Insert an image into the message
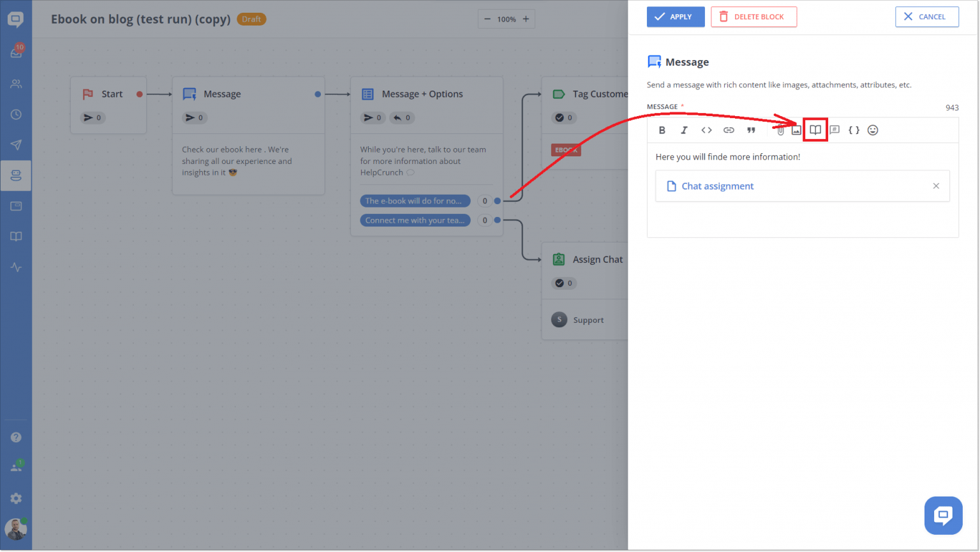Screen dimensions: 980x552 click(796, 130)
